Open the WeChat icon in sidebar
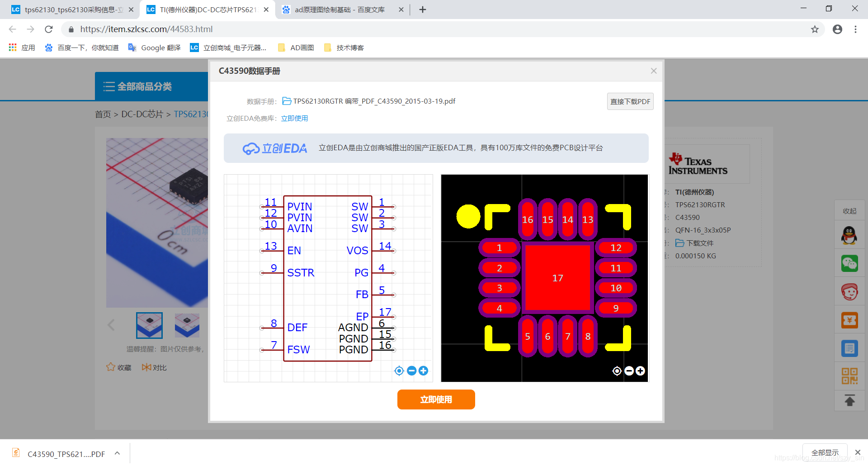This screenshot has width=868, height=466. click(x=849, y=264)
